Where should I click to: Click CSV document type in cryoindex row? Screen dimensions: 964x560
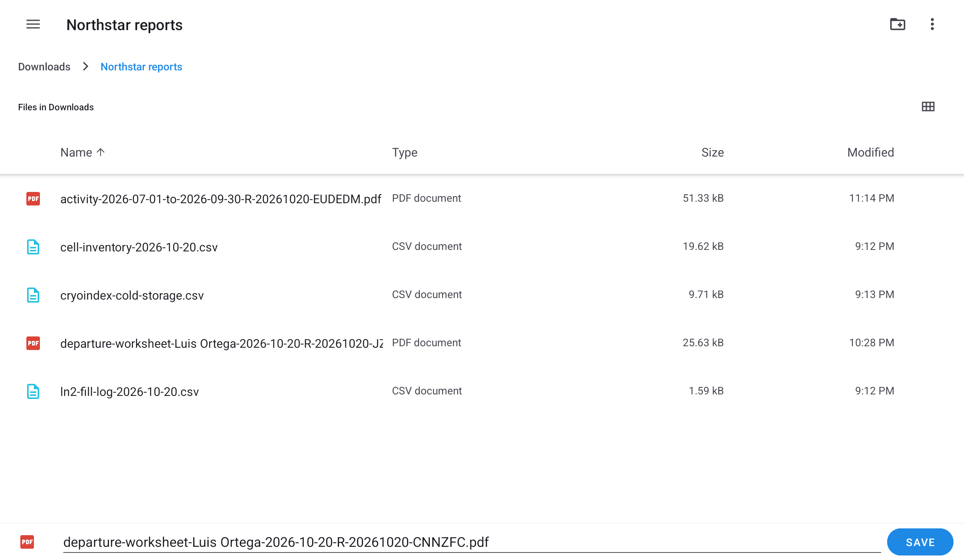pos(427,295)
